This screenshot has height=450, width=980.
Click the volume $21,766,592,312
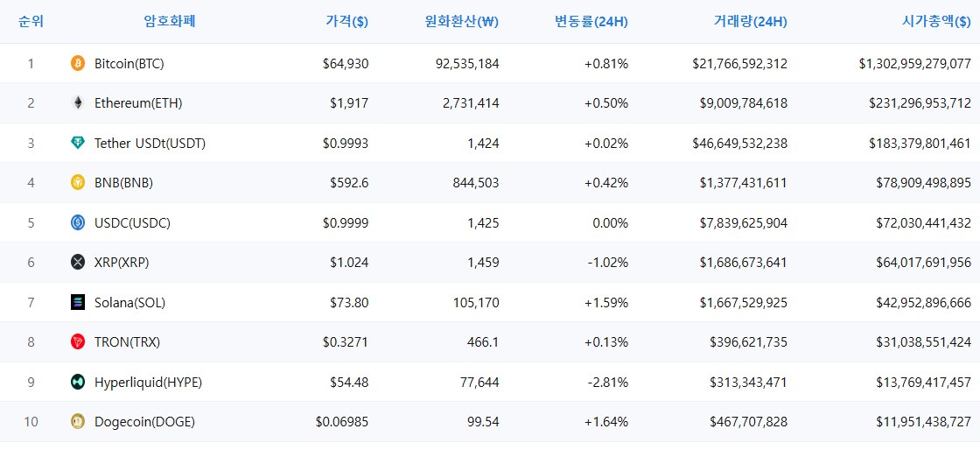click(x=740, y=63)
